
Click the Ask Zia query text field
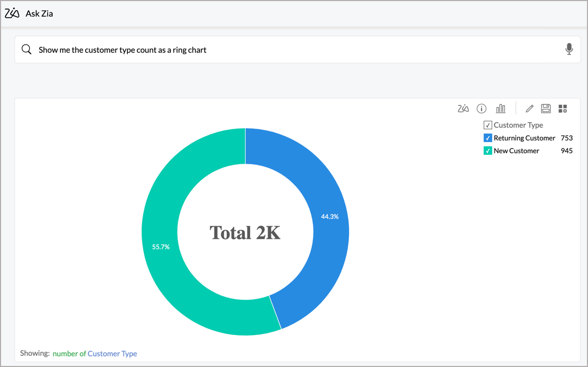point(293,49)
